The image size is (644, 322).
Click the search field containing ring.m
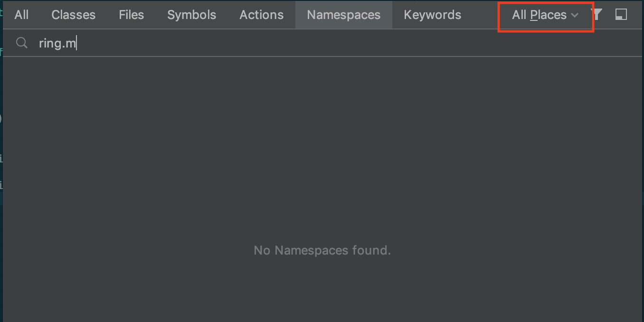pos(142,43)
